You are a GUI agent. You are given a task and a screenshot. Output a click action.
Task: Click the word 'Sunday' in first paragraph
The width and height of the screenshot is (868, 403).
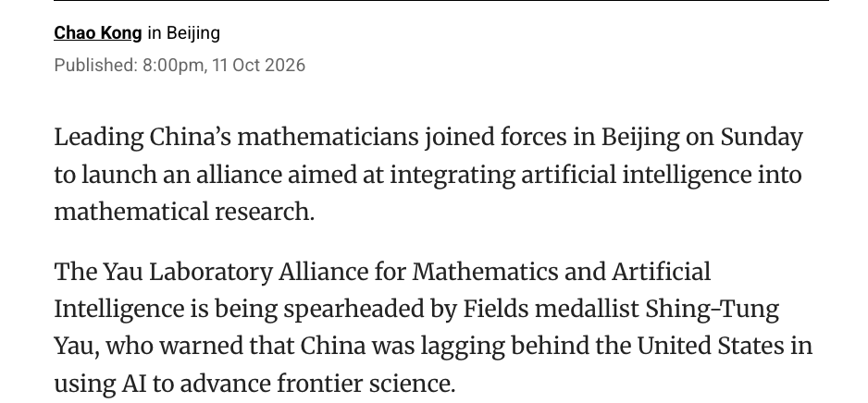762,138
